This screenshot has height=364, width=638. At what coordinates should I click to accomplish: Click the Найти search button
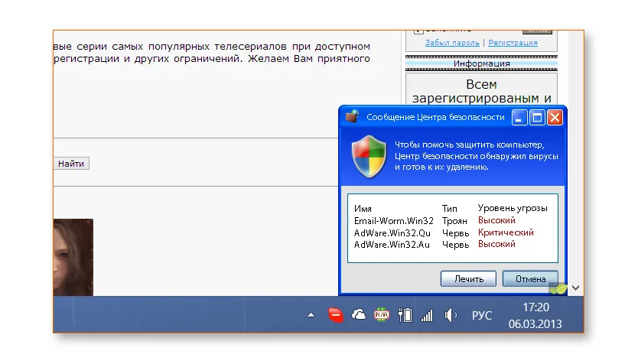click(71, 164)
